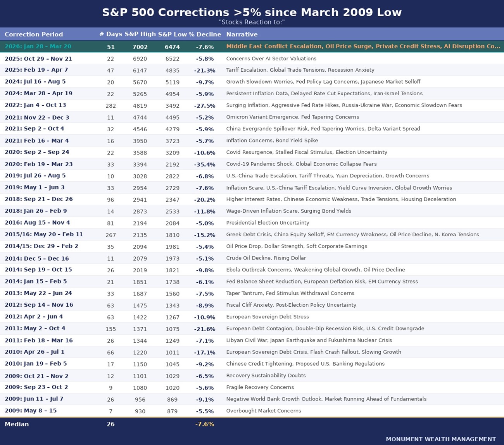Viewport: 504px width, 445px height.
Task: Click the "Narrative" column header
Action: (x=242, y=34)
